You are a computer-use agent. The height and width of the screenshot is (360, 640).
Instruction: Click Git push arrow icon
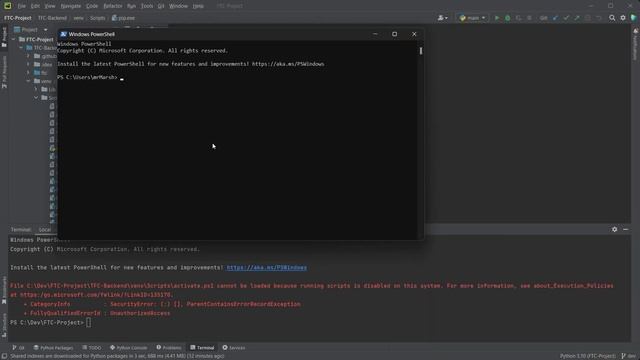click(577, 18)
